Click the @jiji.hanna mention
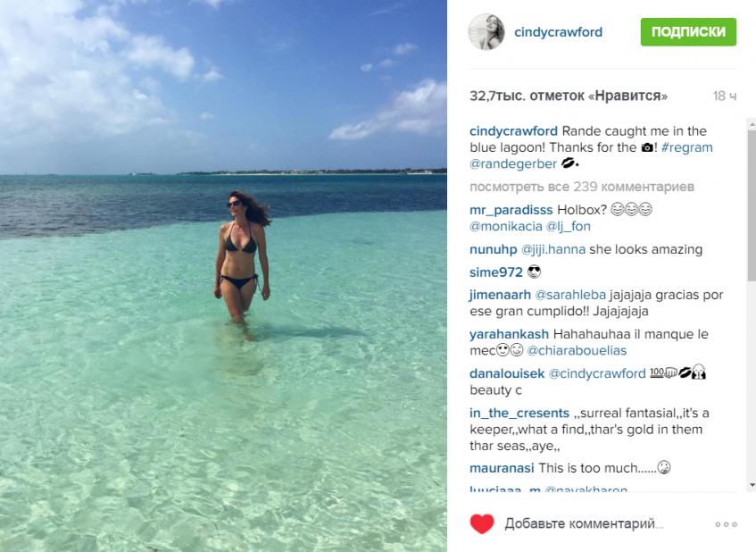The image size is (756, 552). [x=553, y=249]
